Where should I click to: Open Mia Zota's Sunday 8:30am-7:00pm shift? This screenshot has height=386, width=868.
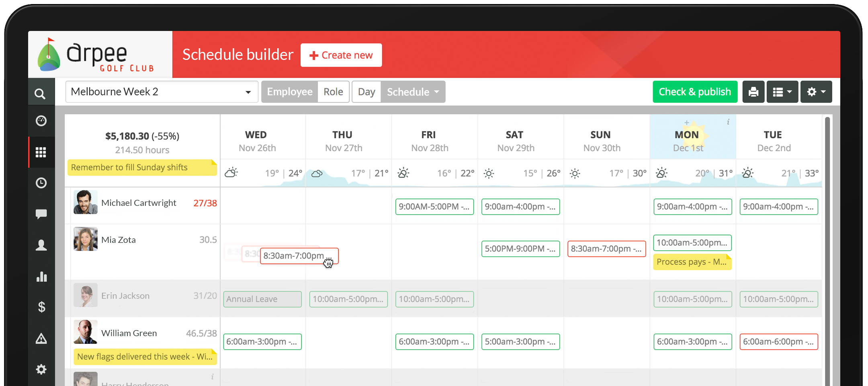(x=607, y=249)
